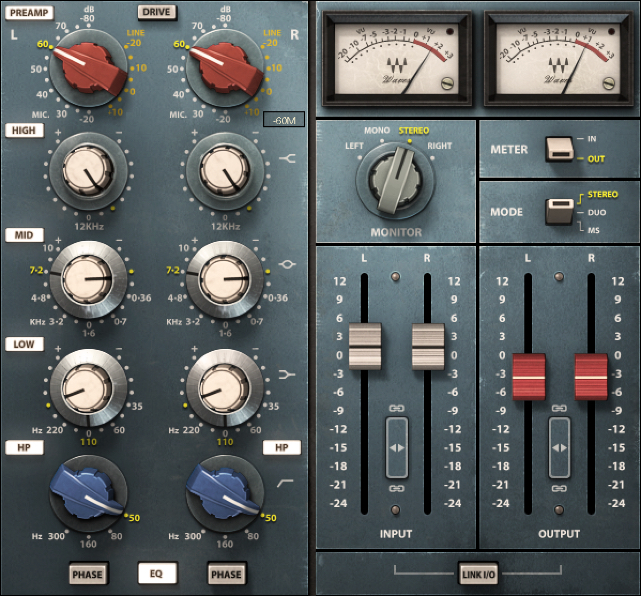Click the left LOW 110 Hz frequency label
Viewport: 641px width, 596px height.
coord(88,442)
